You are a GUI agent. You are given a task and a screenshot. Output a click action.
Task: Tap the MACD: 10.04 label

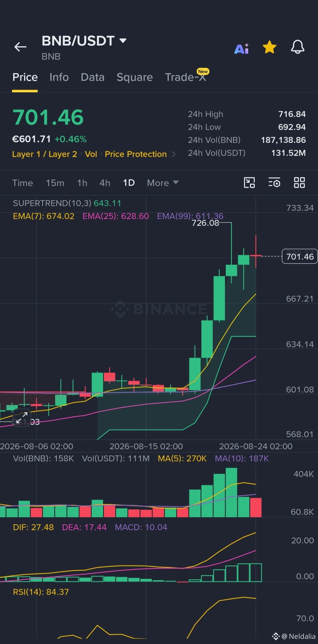(141, 527)
